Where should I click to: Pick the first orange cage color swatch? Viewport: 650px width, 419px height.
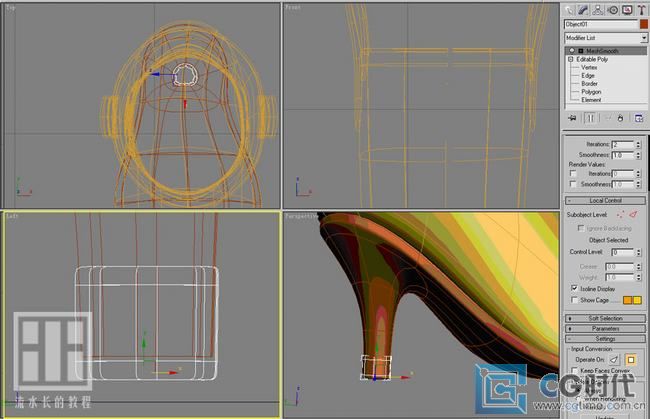coord(628,300)
